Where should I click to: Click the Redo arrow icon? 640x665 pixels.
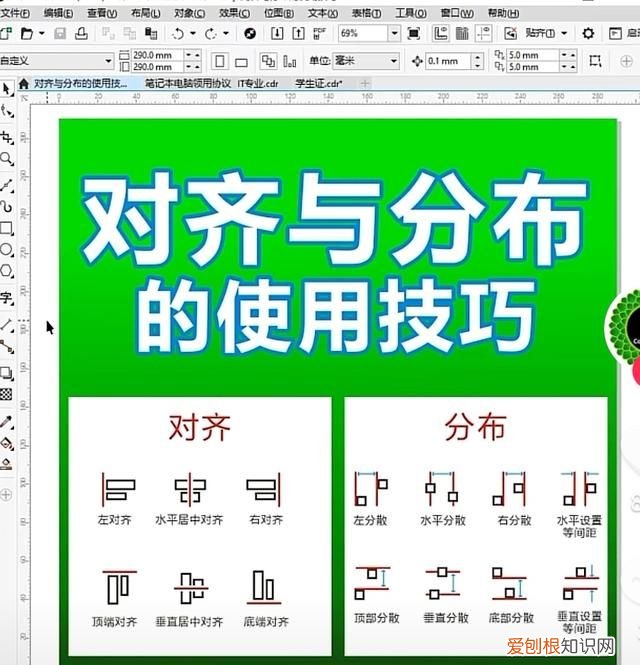211,33
